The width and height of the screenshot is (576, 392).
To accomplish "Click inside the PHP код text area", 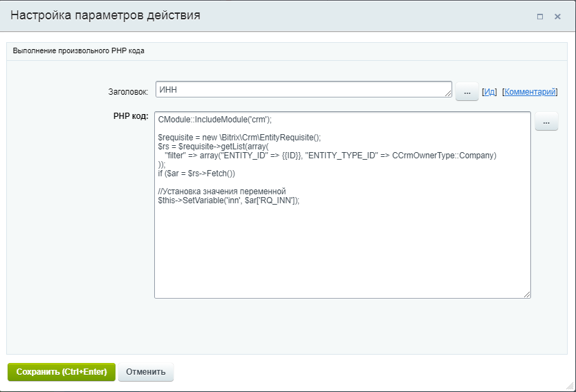I will (342, 205).
